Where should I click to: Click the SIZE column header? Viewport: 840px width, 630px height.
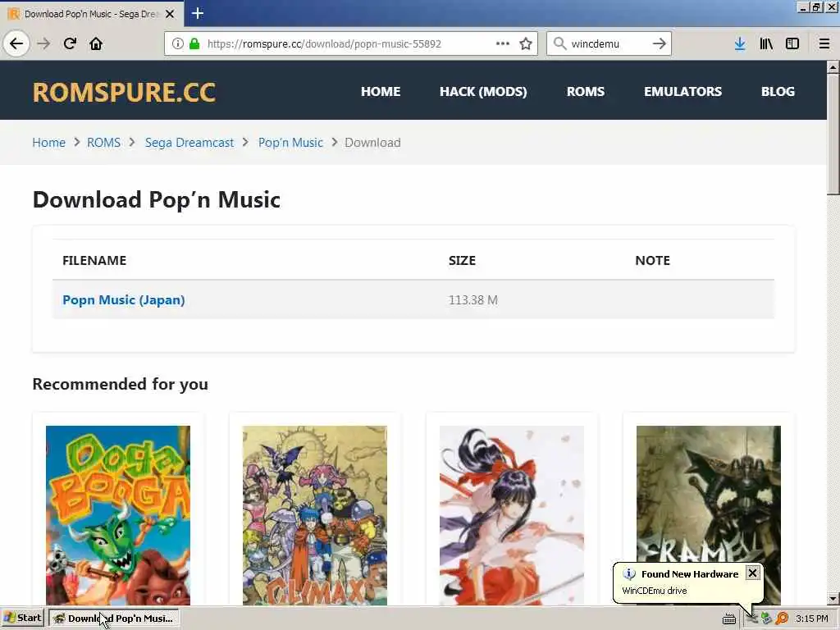(462, 260)
